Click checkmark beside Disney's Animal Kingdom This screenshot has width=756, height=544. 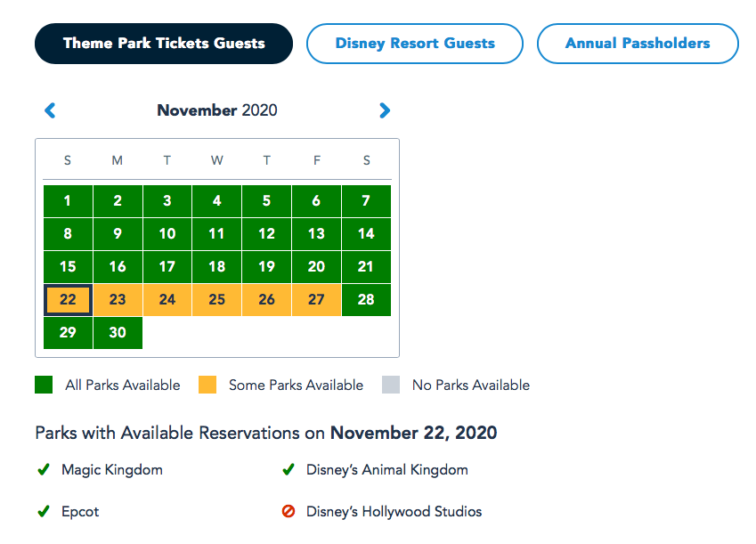289,470
